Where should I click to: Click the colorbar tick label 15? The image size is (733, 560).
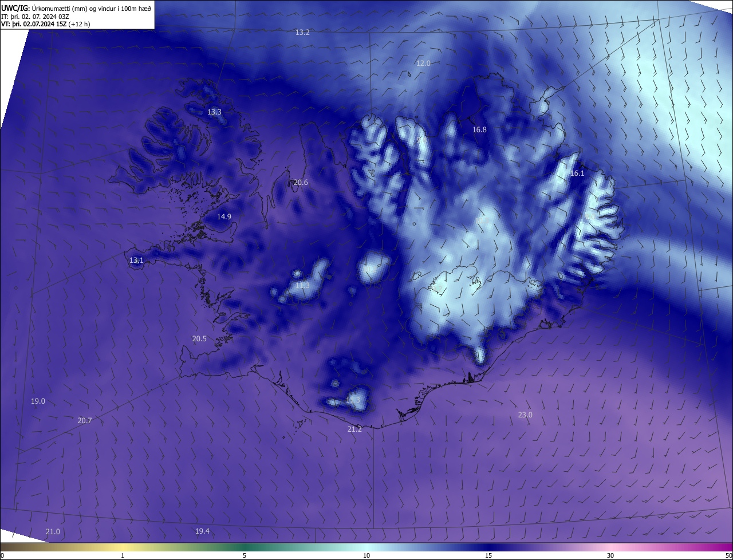488,555
